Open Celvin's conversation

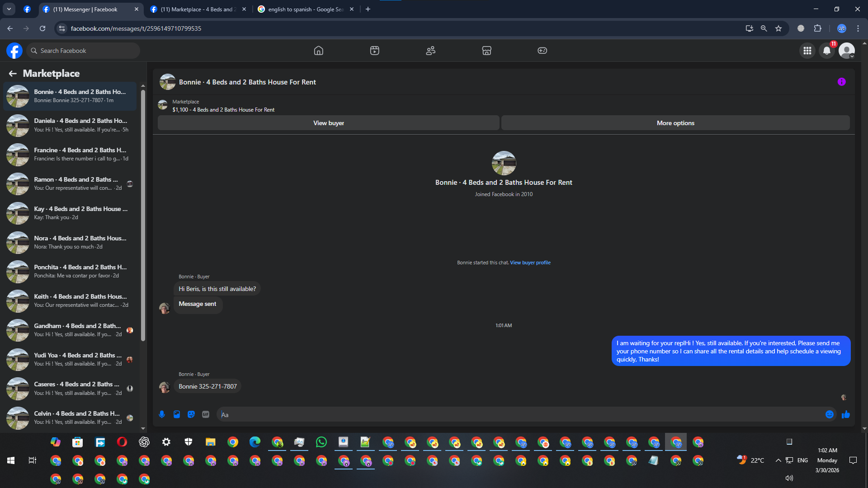[70, 418]
